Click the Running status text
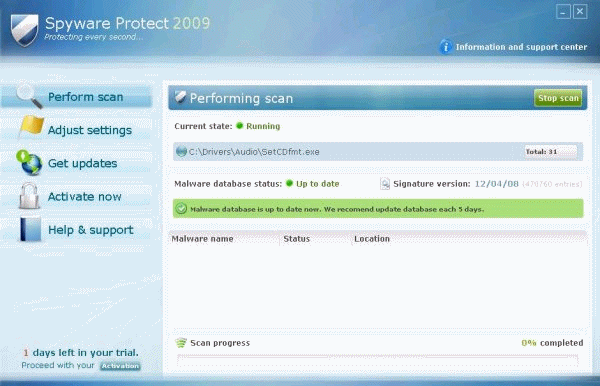600x386 pixels. tap(263, 126)
